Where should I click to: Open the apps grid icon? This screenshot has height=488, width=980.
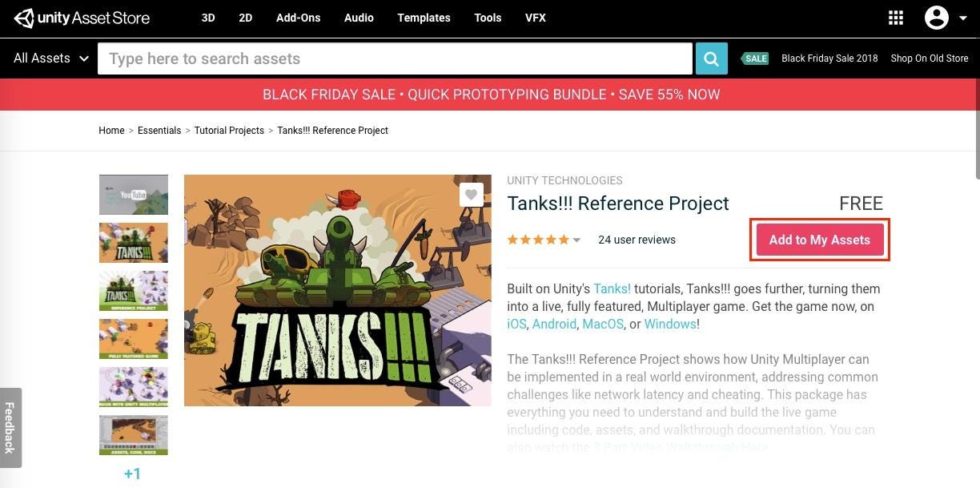(x=896, y=18)
